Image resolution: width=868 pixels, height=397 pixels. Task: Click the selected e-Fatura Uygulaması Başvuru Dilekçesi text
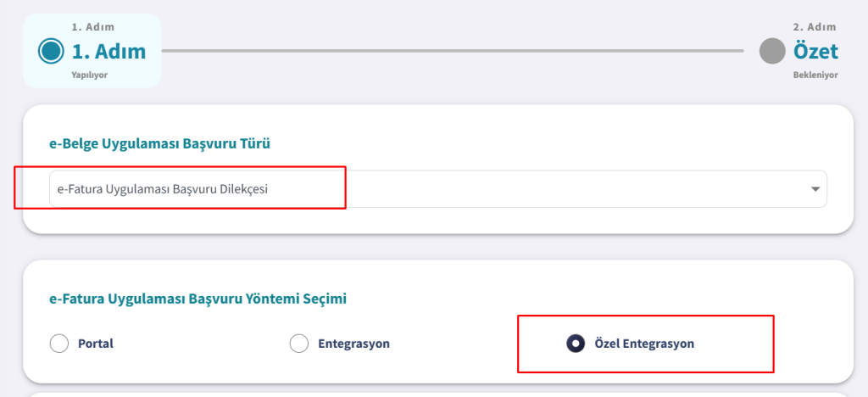tap(163, 189)
